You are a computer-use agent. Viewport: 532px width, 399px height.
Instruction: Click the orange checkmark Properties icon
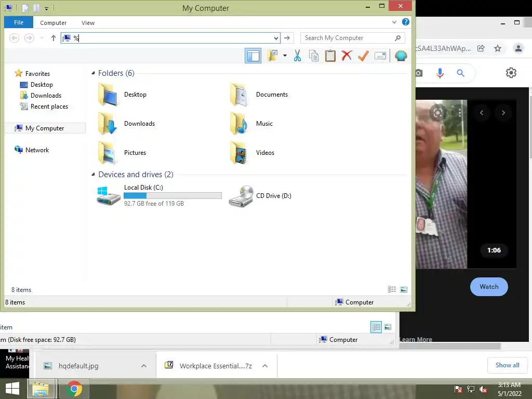363,56
